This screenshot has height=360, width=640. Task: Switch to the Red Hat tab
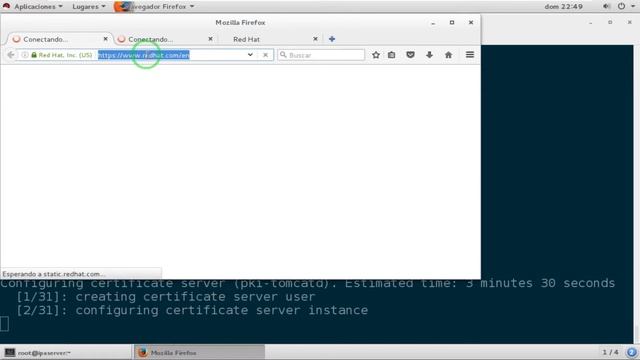(x=270, y=39)
